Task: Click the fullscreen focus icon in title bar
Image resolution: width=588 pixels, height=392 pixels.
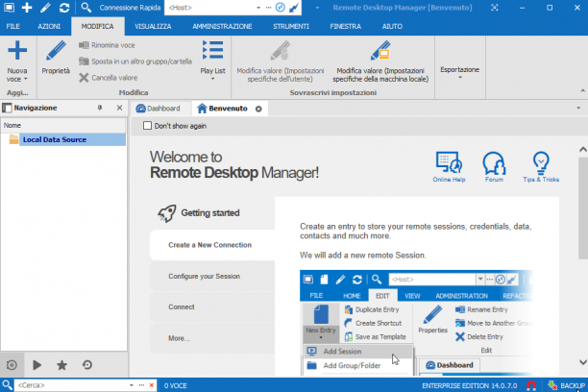Action: click(495, 8)
